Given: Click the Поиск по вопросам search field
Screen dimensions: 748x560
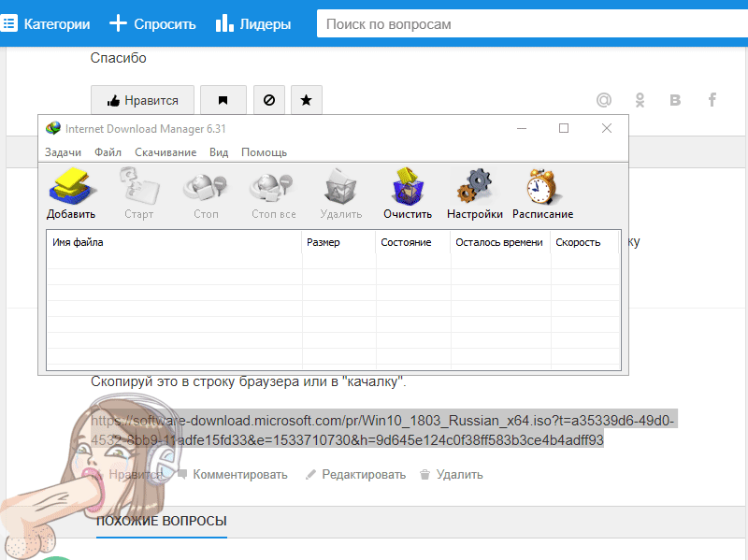Looking at the screenshot, I should [532, 24].
